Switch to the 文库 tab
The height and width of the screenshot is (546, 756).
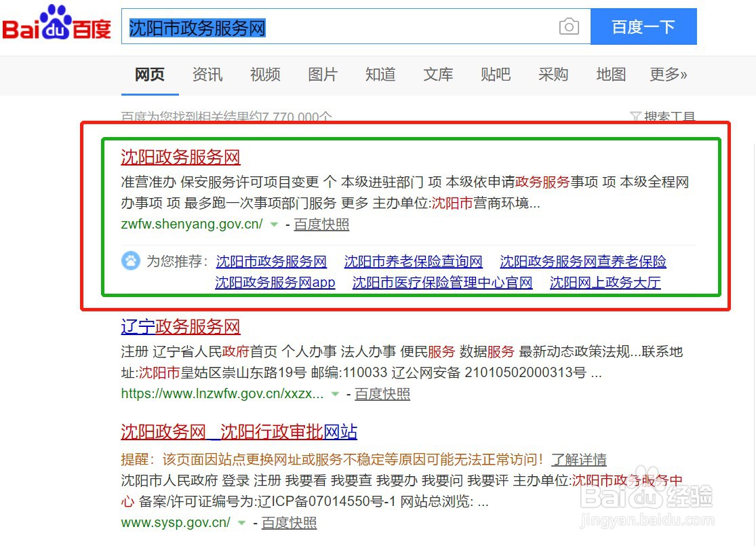(438, 75)
